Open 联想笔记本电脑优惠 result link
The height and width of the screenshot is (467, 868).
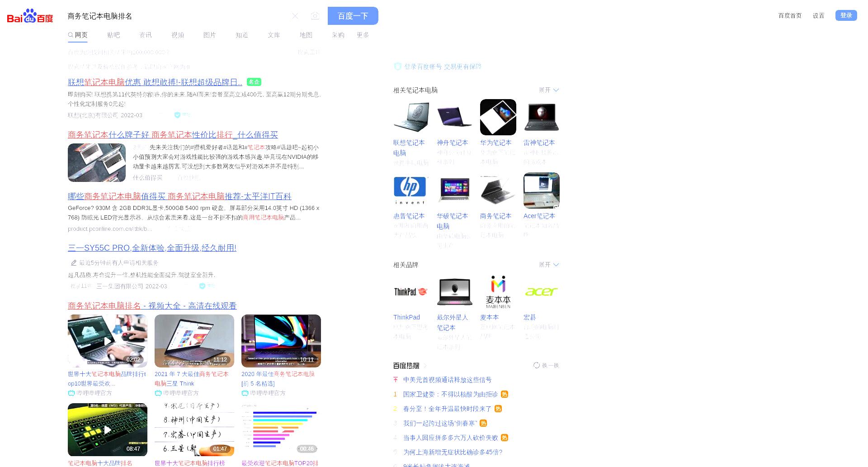[x=155, y=82]
